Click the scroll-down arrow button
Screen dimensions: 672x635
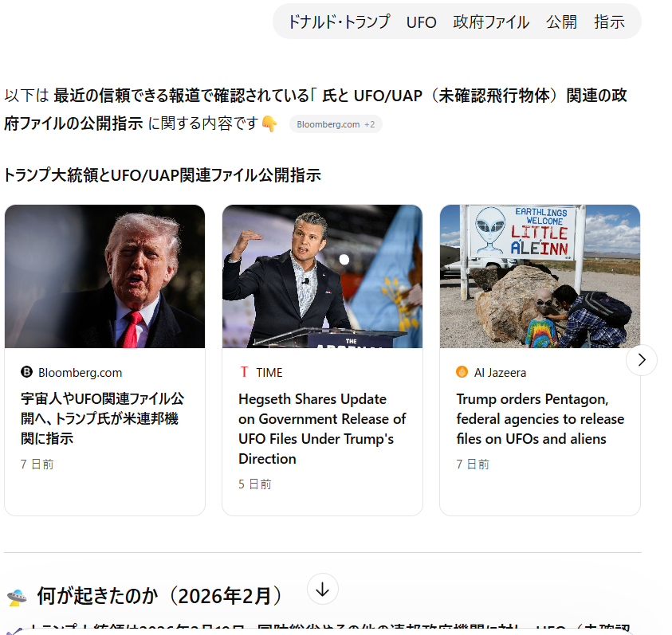(323, 589)
